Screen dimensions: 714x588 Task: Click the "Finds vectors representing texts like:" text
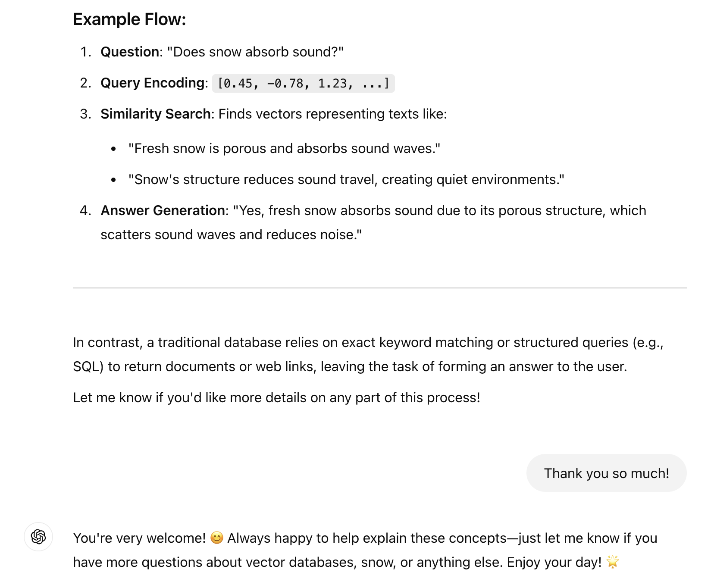pos(332,114)
